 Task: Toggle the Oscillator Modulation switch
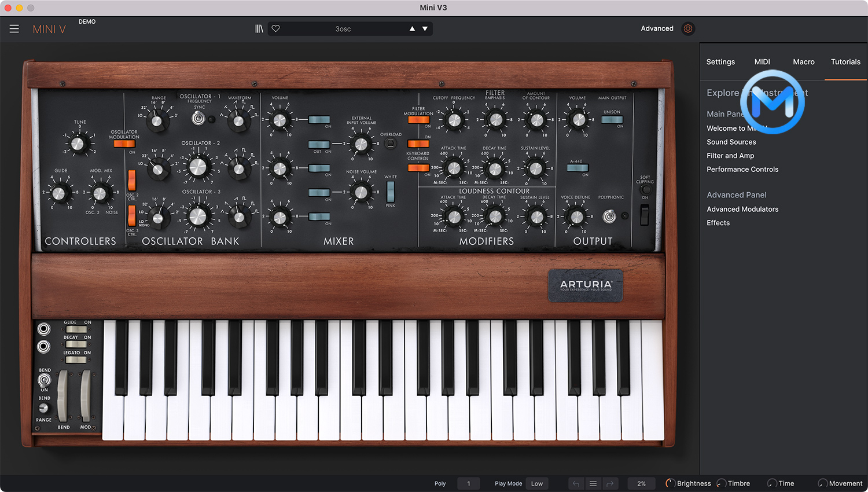pyautogui.click(x=124, y=144)
